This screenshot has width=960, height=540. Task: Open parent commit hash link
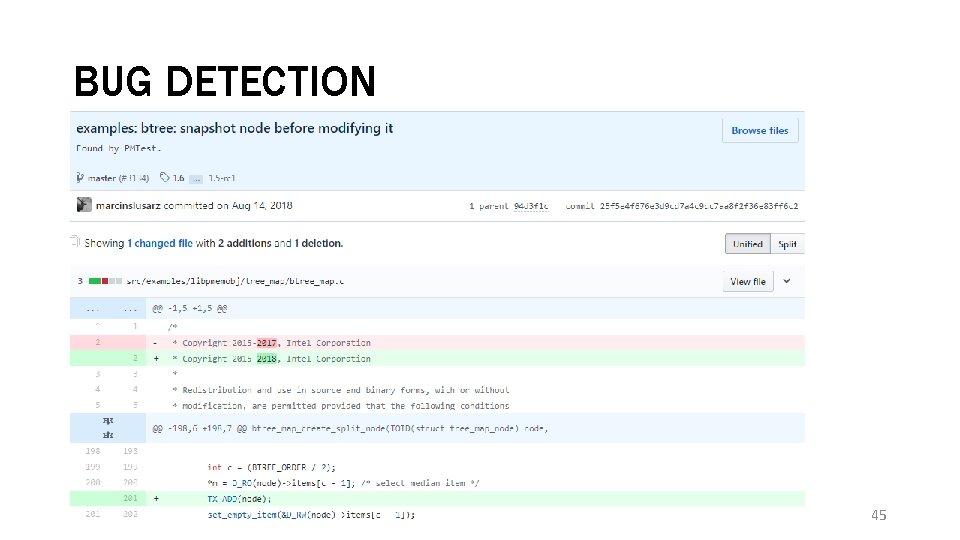pyautogui.click(x=531, y=206)
